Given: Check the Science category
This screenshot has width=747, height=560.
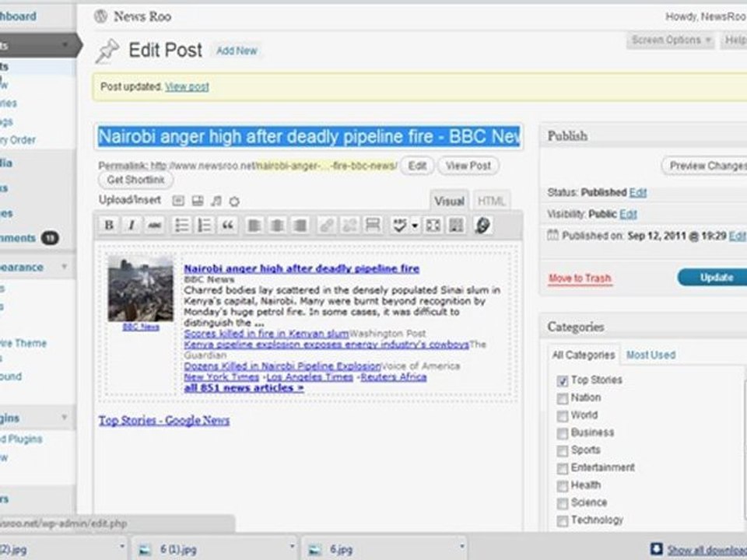Looking at the screenshot, I should coord(562,503).
